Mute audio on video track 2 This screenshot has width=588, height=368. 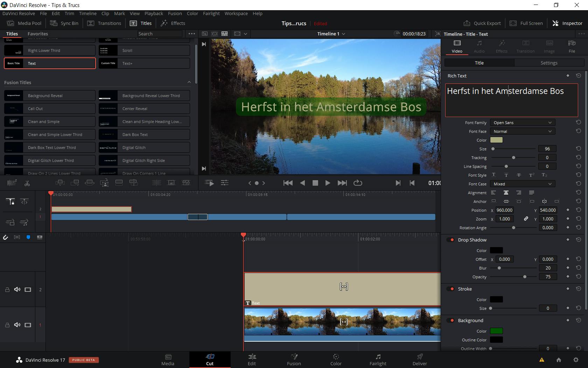17,289
